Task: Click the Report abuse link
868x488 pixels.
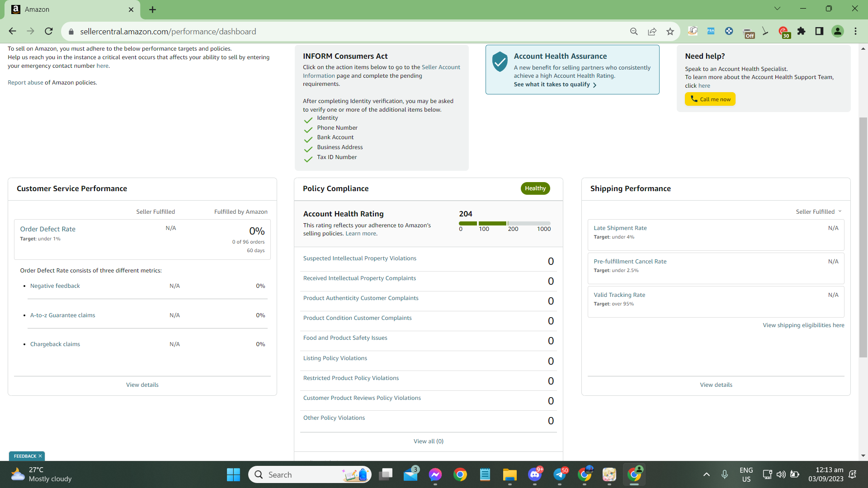Action: (25, 83)
